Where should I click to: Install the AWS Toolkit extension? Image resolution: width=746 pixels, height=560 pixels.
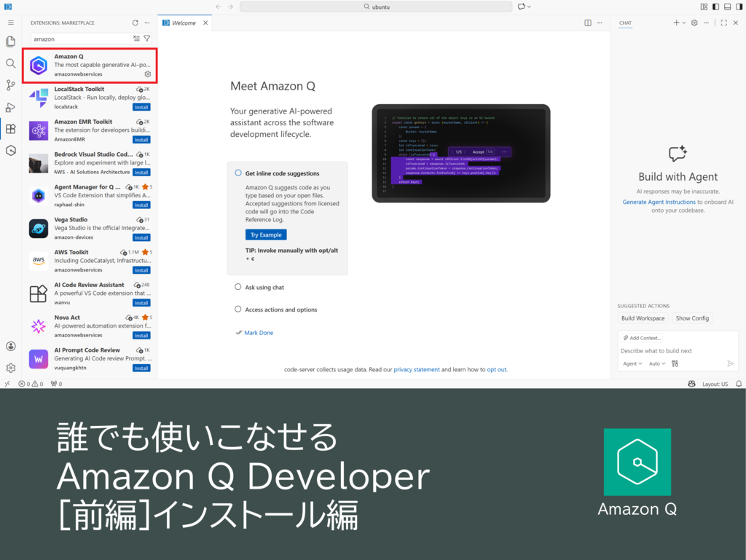(141, 270)
